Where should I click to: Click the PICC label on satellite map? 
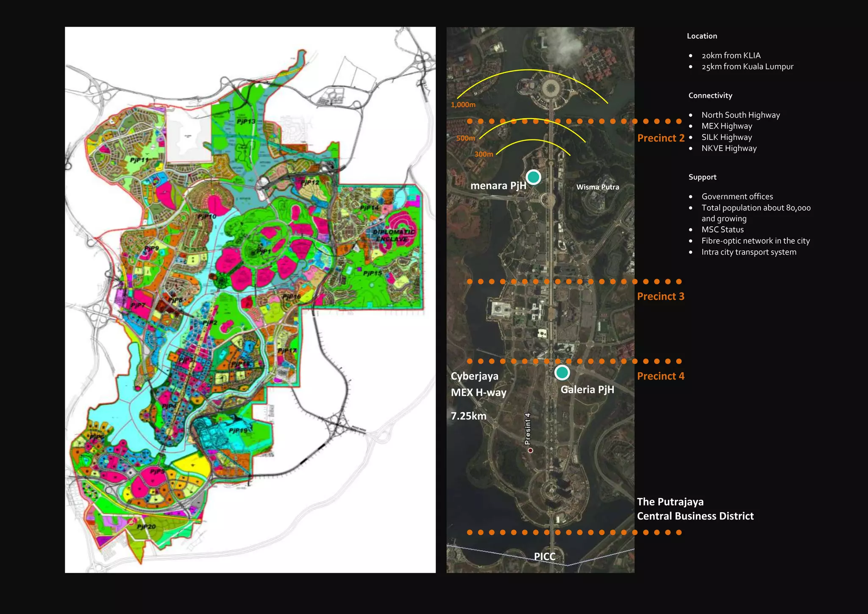click(x=544, y=556)
